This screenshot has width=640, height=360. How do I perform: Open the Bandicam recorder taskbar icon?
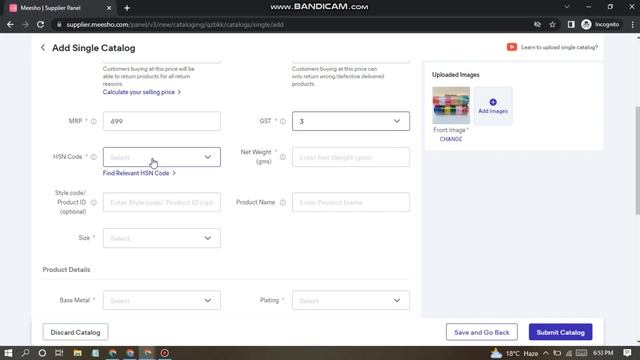[165, 353]
